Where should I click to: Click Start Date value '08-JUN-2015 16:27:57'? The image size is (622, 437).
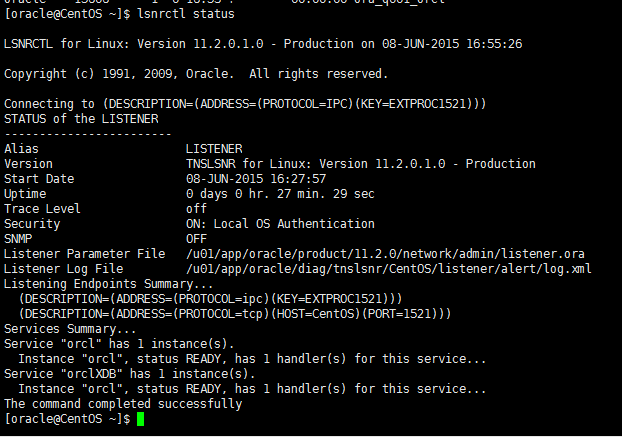tap(256, 179)
